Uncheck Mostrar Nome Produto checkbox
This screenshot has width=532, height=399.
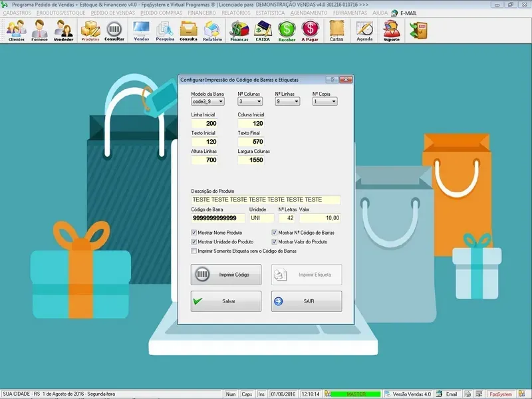point(194,233)
